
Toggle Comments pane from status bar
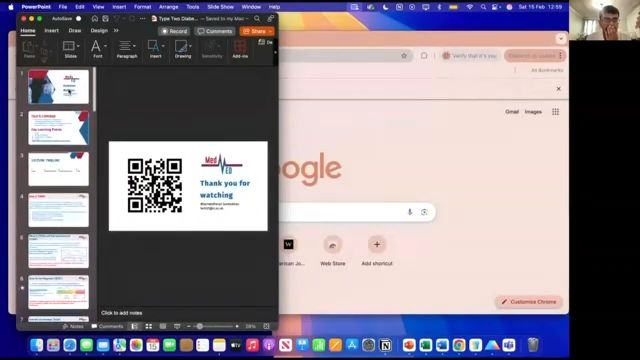[x=107, y=326]
